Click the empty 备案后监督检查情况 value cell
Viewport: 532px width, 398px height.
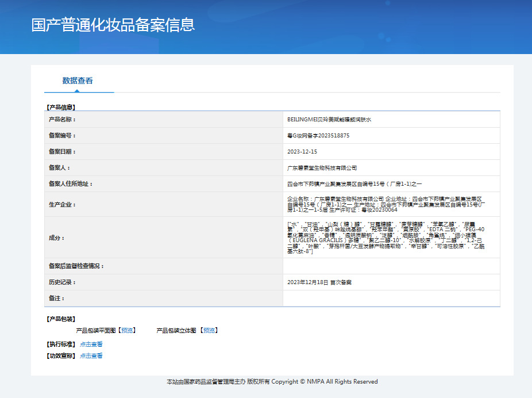(391, 266)
